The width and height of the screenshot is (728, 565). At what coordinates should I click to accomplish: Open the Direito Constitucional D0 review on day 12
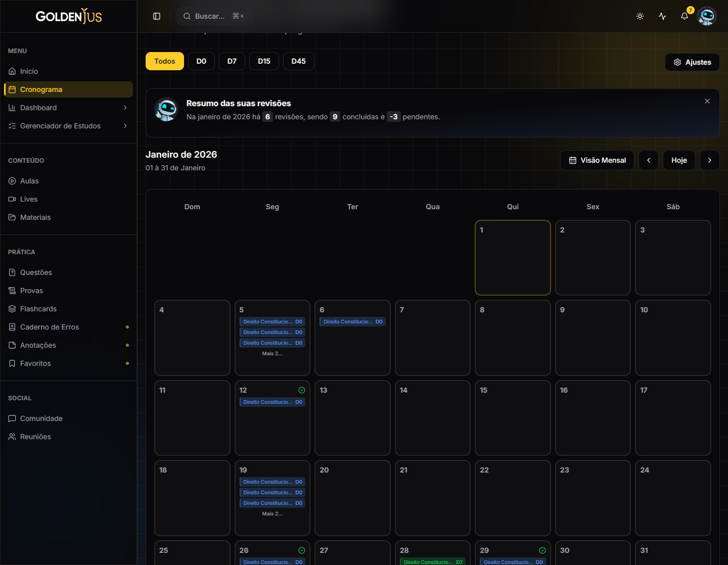pos(272,402)
